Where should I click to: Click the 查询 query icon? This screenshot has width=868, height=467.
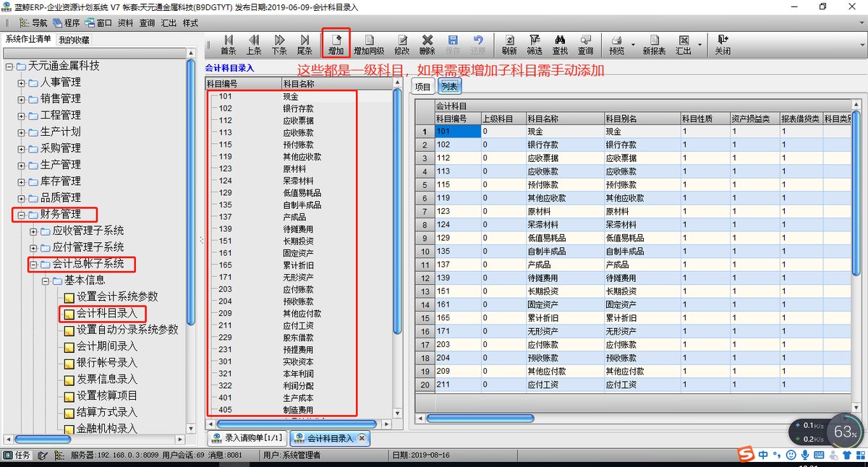tap(585, 45)
